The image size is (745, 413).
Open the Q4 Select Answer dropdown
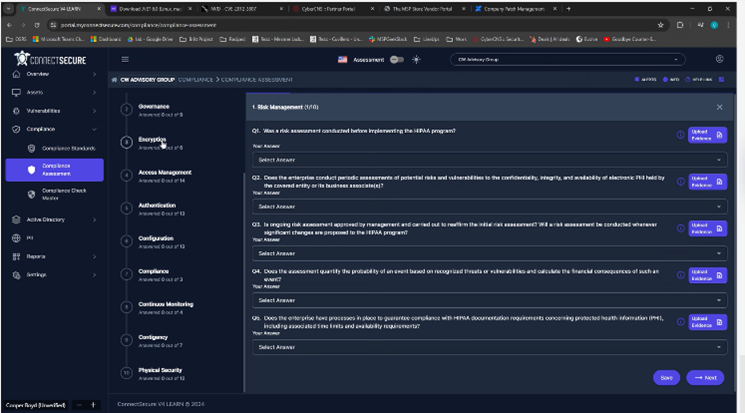(x=489, y=300)
